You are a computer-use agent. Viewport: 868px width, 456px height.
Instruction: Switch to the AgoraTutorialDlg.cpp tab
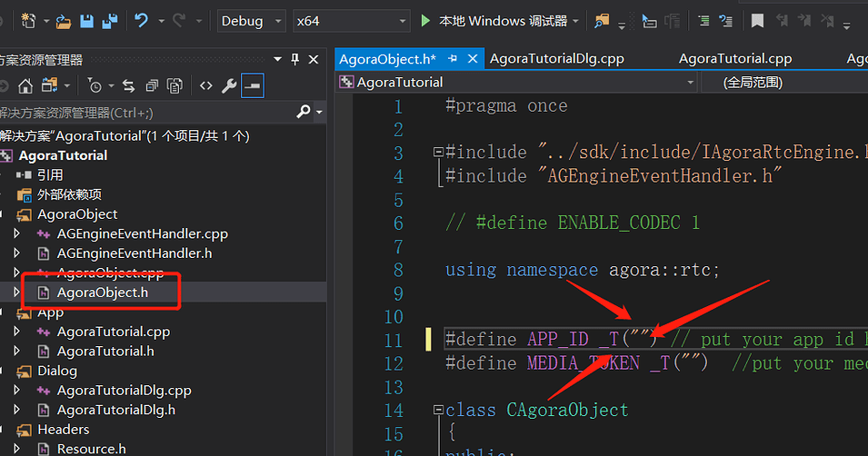point(557,59)
